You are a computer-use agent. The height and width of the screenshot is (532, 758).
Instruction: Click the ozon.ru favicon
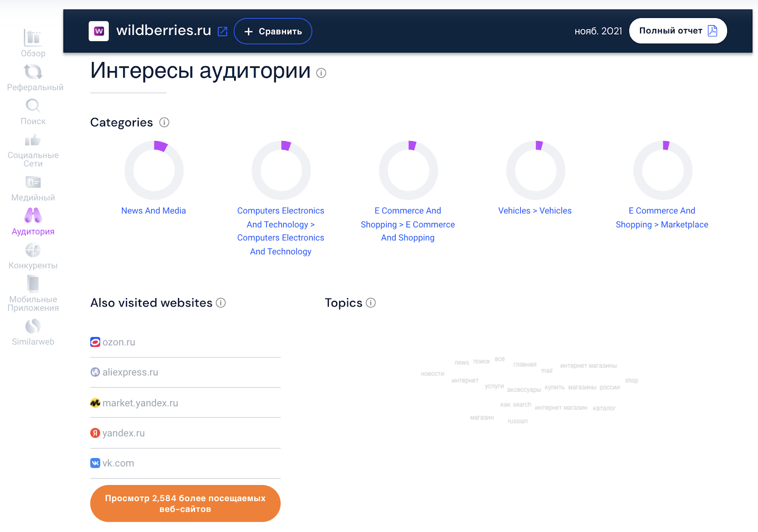point(95,342)
